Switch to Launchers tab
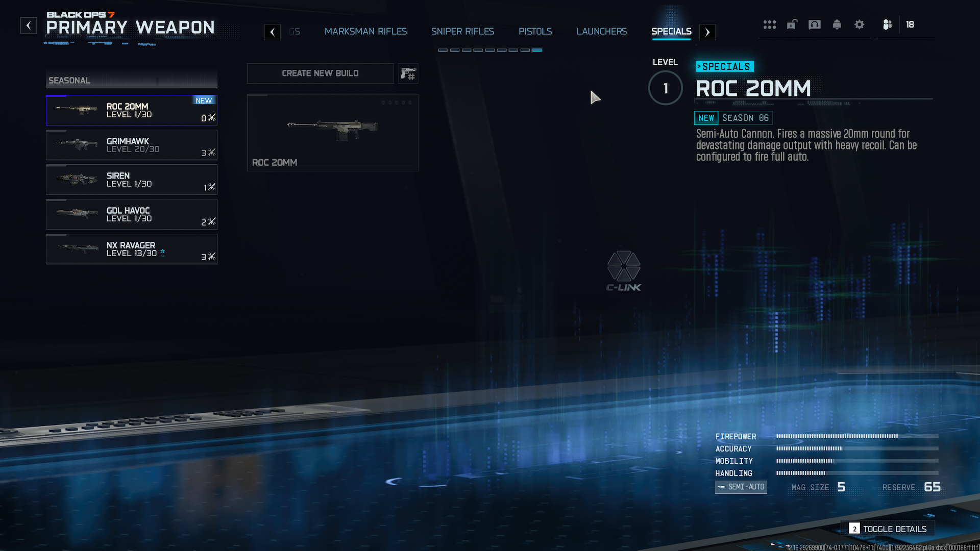The image size is (980, 551). (x=601, y=32)
